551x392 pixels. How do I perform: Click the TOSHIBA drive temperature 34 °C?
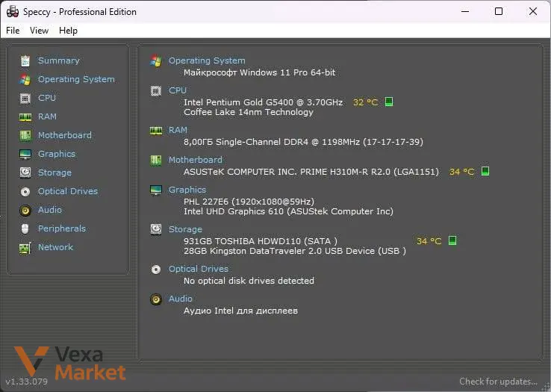[x=429, y=241]
